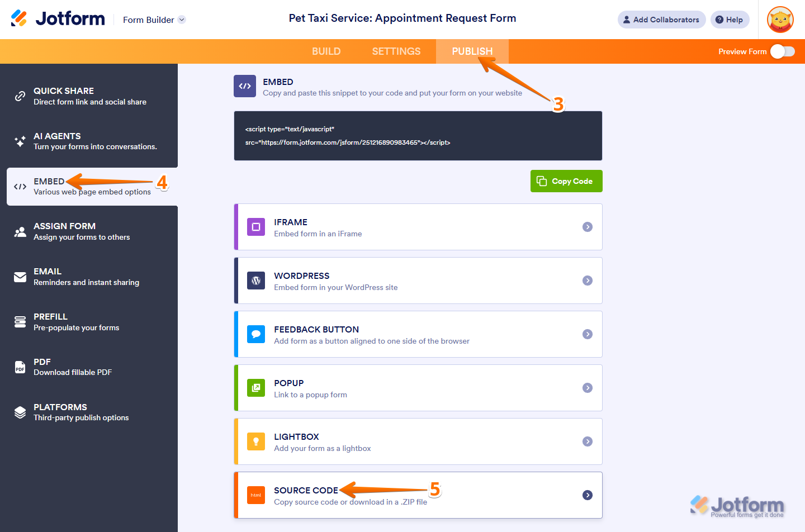
Task: Expand the iFrame embed option arrow
Action: [x=588, y=227]
